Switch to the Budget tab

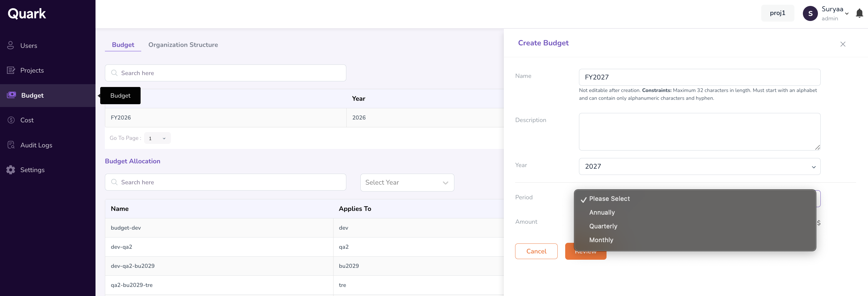click(123, 45)
